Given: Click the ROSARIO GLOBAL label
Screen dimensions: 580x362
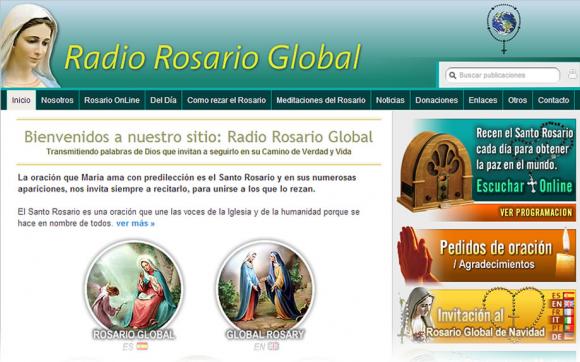Looking at the screenshot, I should (x=134, y=335).
